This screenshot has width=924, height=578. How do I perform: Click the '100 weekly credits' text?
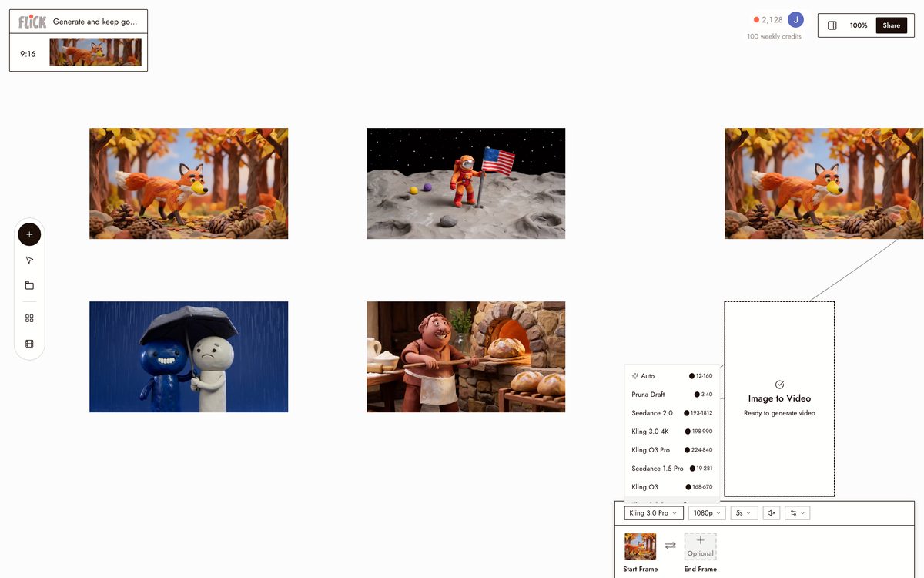(x=774, y=36)
